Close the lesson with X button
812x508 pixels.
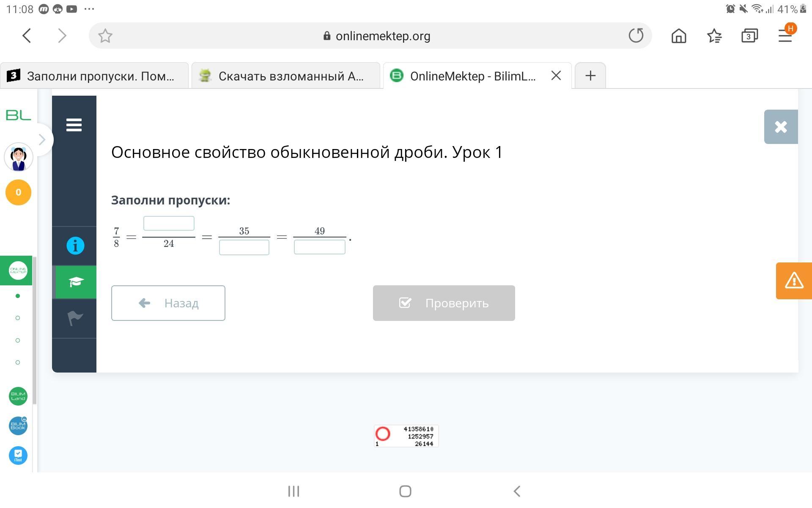coord(781,127)
